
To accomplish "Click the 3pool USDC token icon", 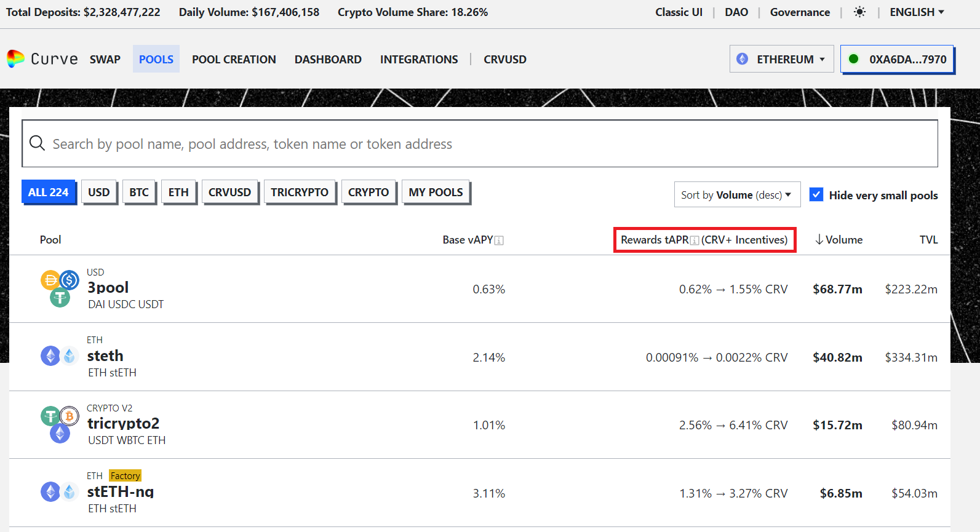I will 69,280.
